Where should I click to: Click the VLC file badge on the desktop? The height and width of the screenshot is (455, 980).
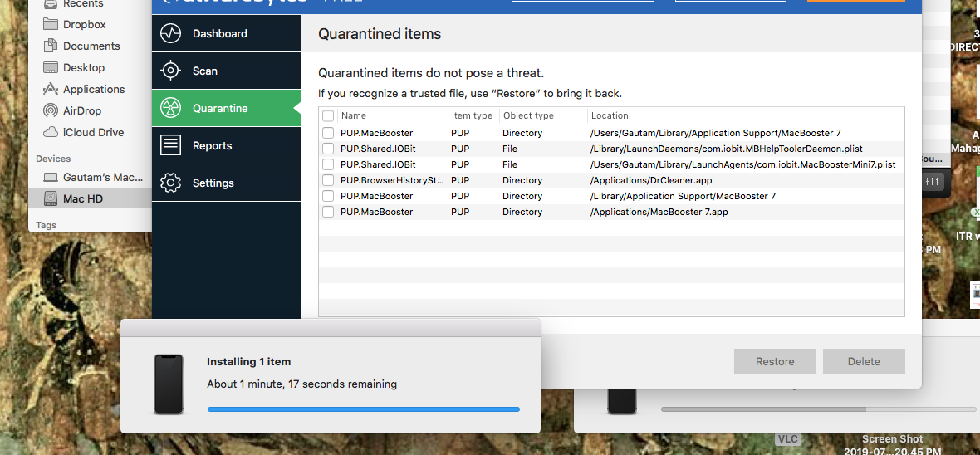(x=788, y=439)
